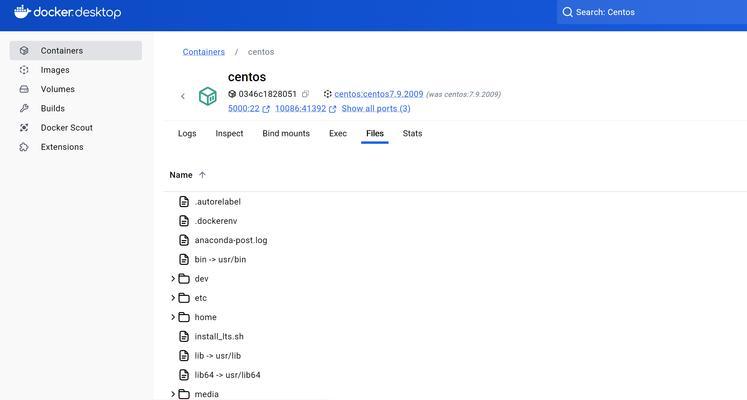This screenshot has height=400, width=747.
Task: Click the Images sidebar icon
Action: [24, 70]
